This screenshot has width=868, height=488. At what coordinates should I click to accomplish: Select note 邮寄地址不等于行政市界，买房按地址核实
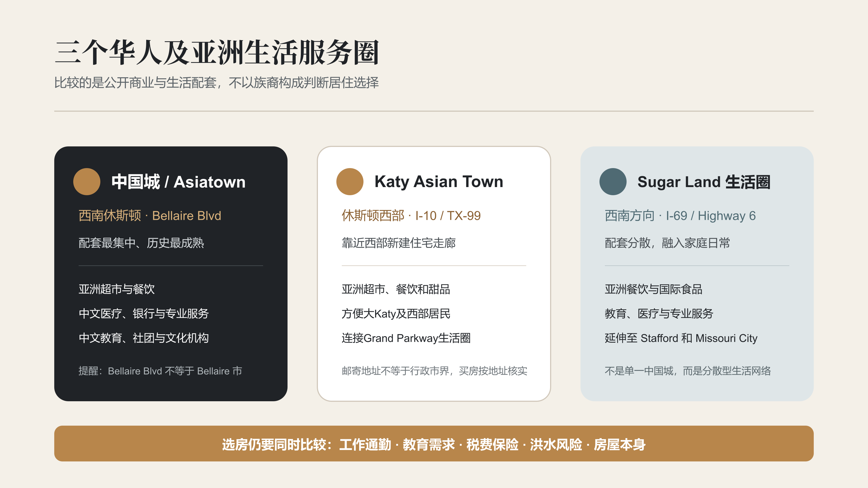point(434,371)
